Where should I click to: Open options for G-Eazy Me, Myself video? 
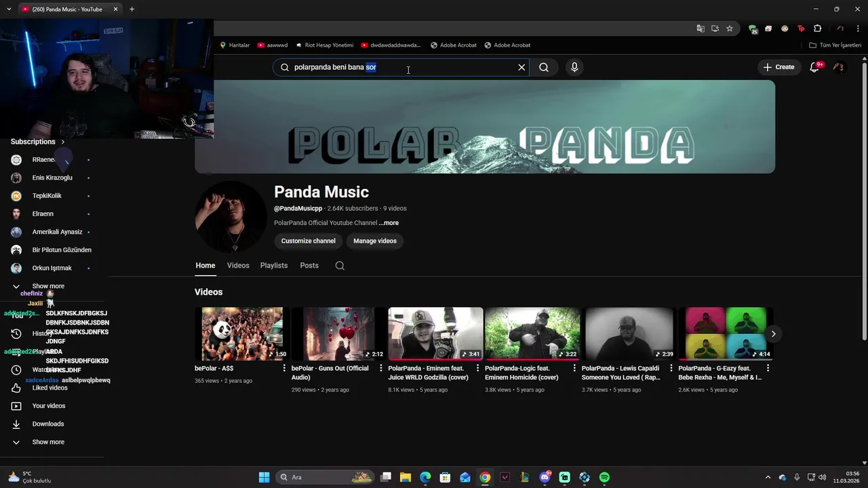click(768, 368)
